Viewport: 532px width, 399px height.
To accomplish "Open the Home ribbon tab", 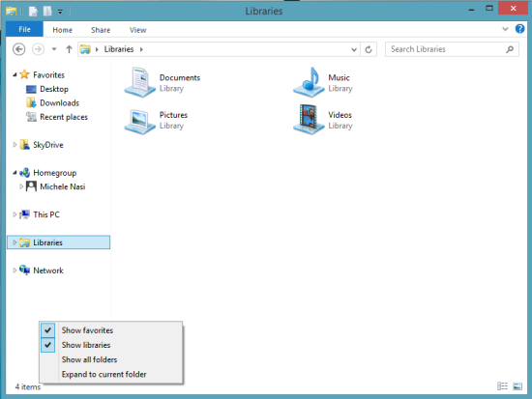I will [x=63, y=30].
